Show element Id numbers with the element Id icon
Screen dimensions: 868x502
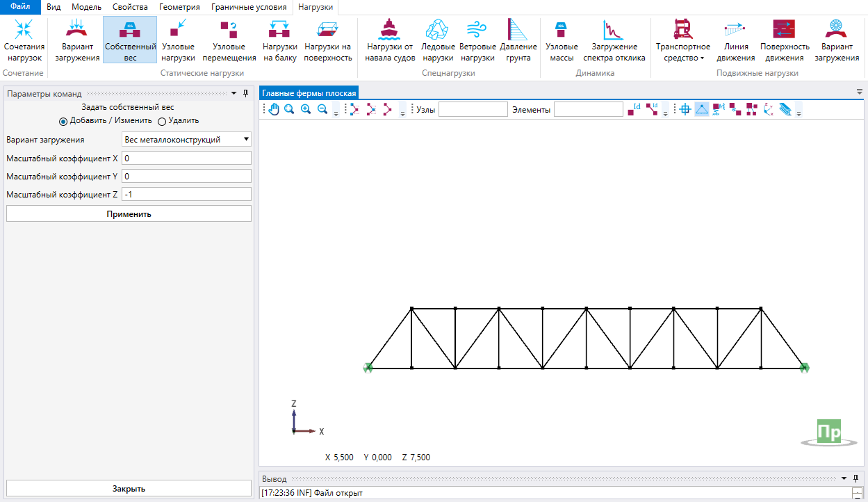652,109
